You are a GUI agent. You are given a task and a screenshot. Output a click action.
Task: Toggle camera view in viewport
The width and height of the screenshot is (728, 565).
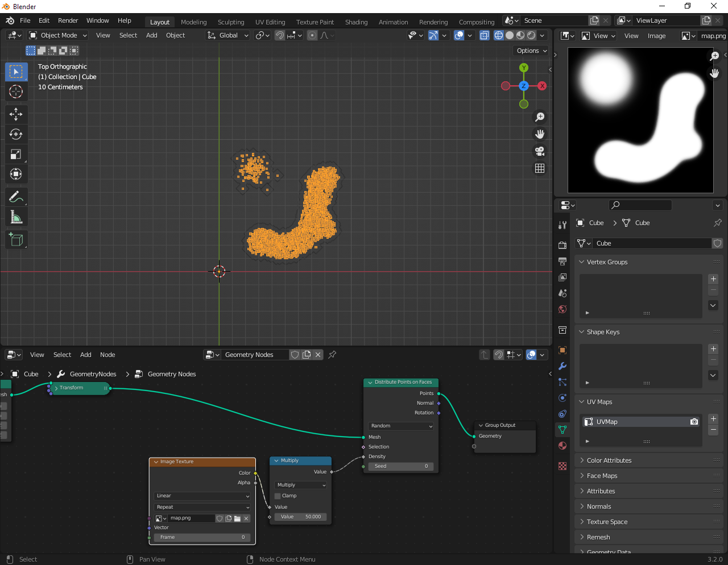point(540,151)
